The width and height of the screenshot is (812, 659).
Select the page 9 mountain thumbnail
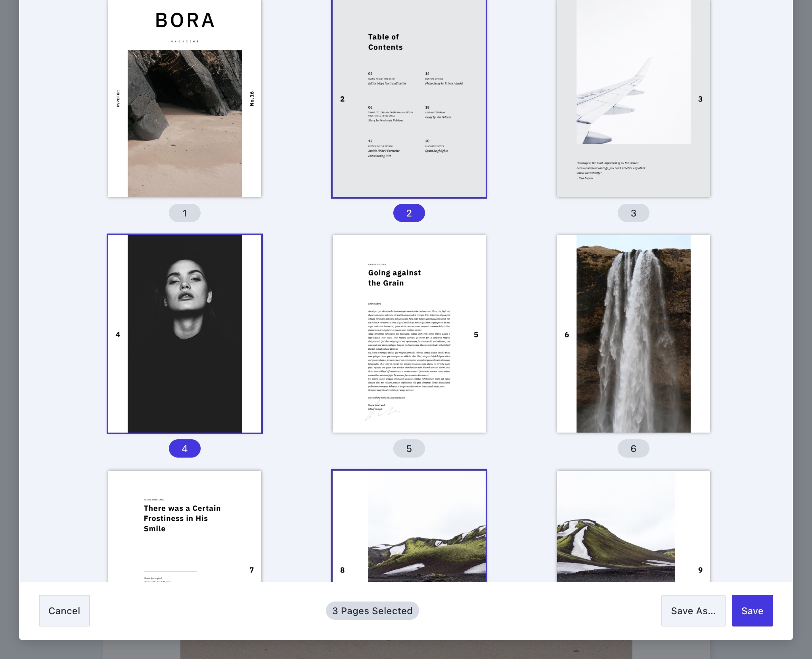point(633,526)
